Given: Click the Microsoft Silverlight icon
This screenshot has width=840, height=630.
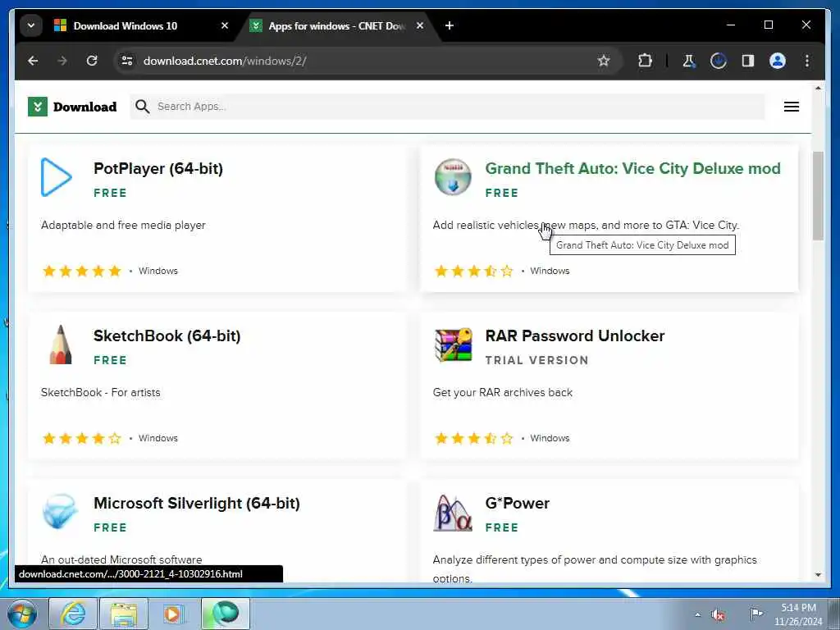Looking at the screenshot, I should pyautogui.click(x=60, y=511).
